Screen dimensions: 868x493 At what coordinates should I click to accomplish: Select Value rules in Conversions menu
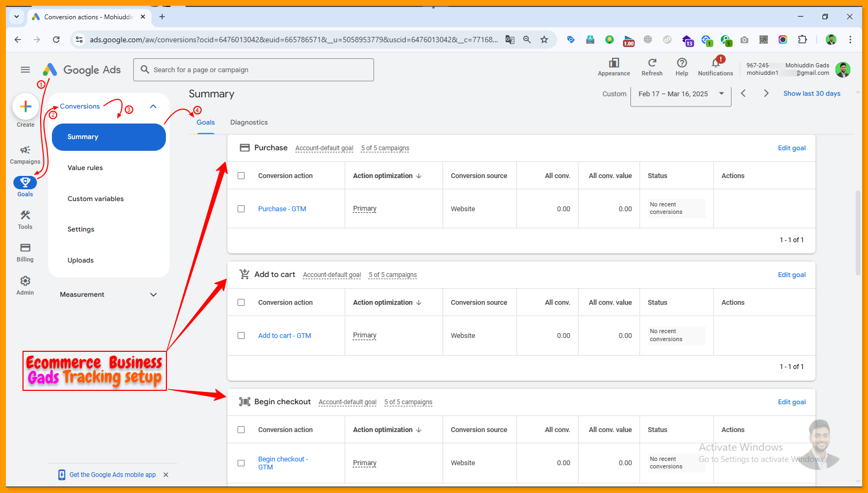coord(85,168)
